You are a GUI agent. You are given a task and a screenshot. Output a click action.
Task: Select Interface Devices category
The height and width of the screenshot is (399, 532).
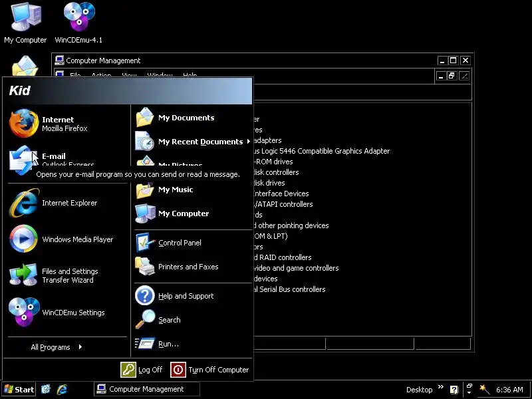point(281,194)
